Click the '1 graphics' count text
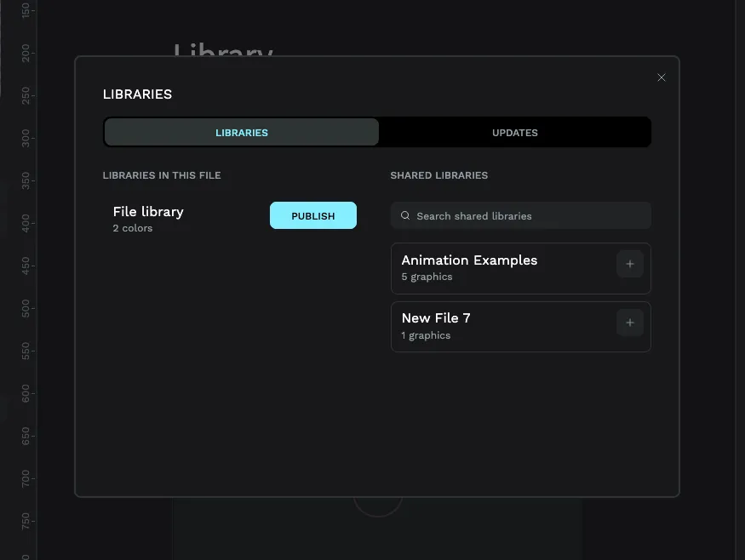 click(x=426, y=335)
